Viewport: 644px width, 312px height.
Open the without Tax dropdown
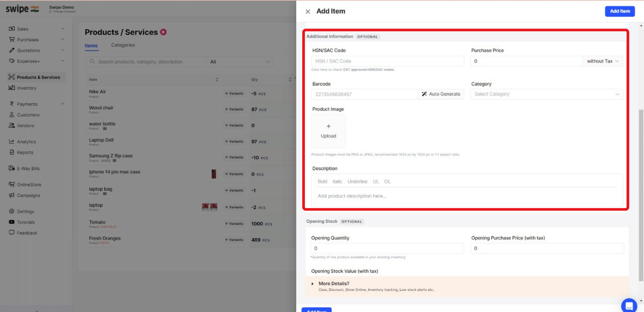coord(603,61)
